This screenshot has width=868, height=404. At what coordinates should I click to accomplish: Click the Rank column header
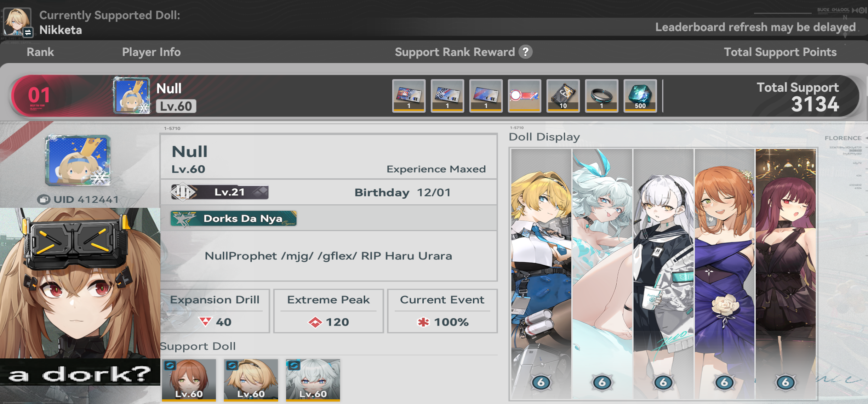40,52
